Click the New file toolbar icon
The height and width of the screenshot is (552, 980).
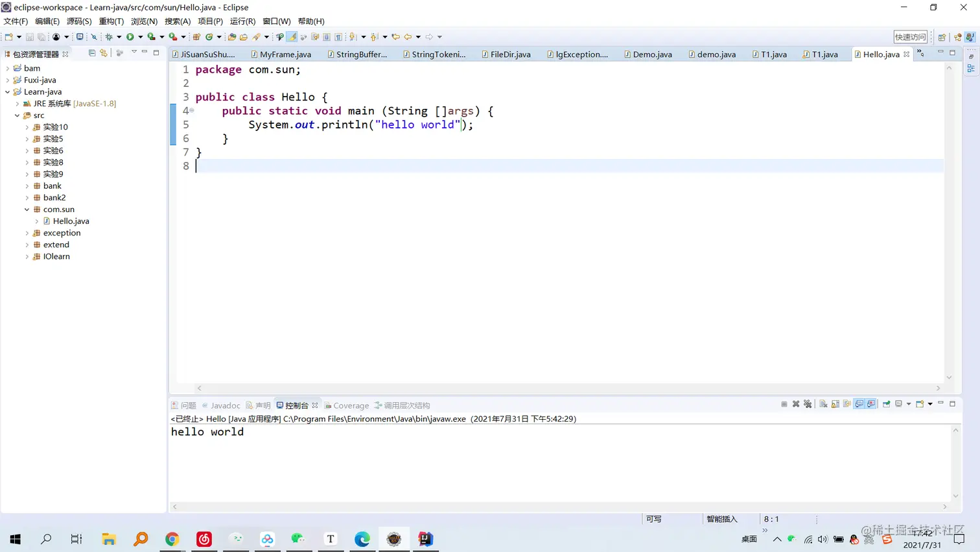9,37
